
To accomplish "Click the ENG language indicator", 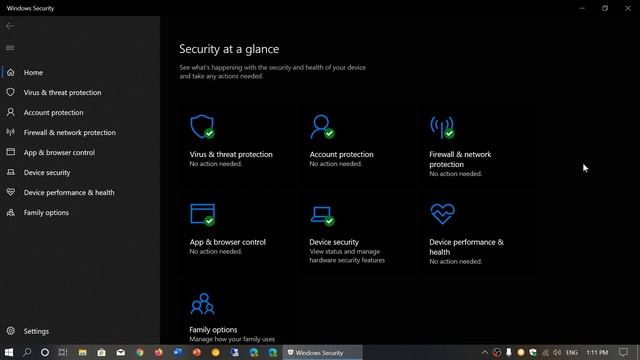I will pyautogui.click(x=572, y=352).
